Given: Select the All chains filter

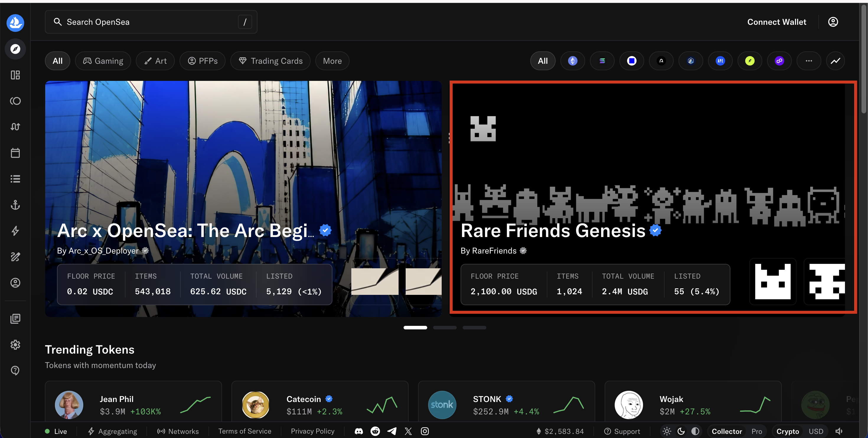Looking at the screenshot, I should click(x=543, y=61).
